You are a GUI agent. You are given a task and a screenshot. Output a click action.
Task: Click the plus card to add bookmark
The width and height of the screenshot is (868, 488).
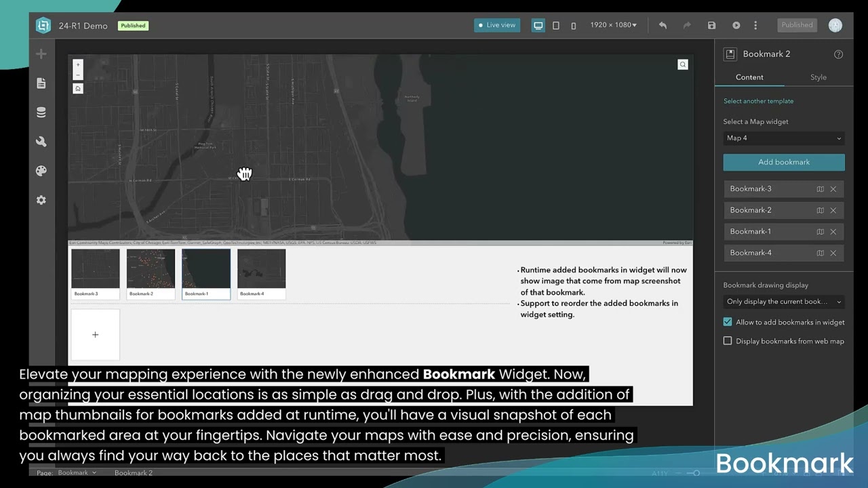click(96, 335)
